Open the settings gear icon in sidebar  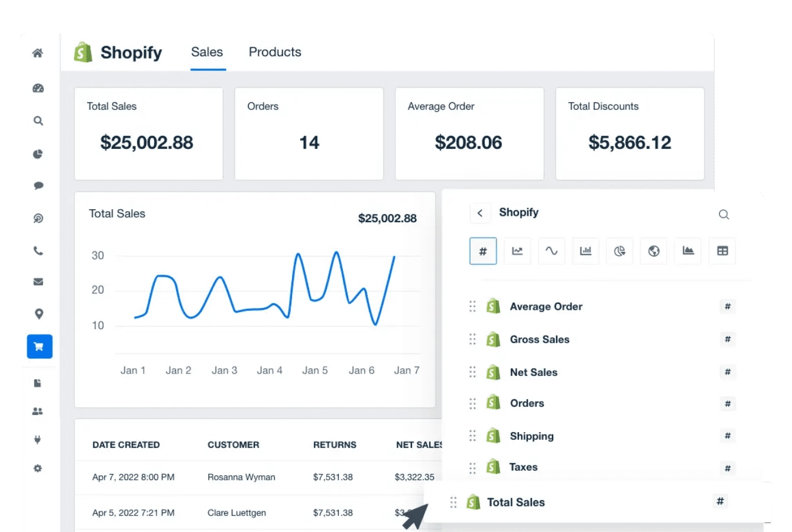(38, 468)
